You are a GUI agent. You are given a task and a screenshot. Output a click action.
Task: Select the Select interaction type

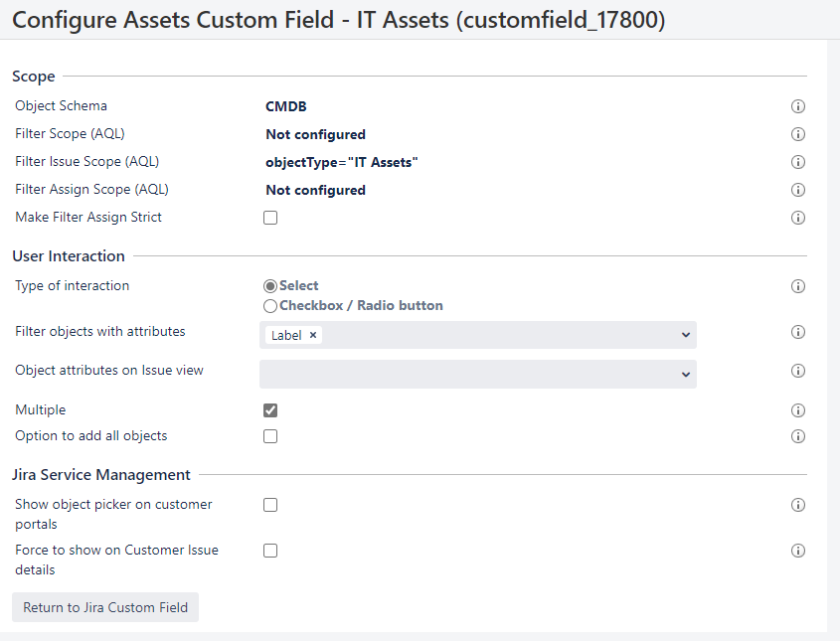269,285
